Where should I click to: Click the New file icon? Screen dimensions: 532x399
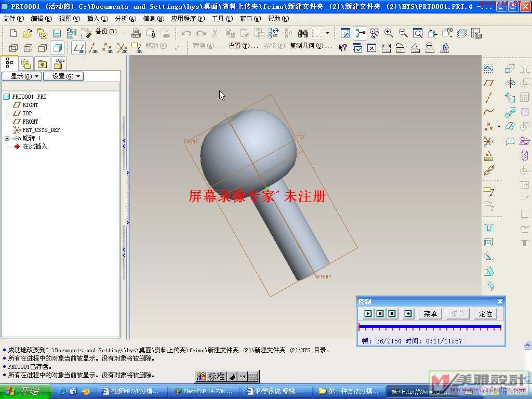(14, 33)
